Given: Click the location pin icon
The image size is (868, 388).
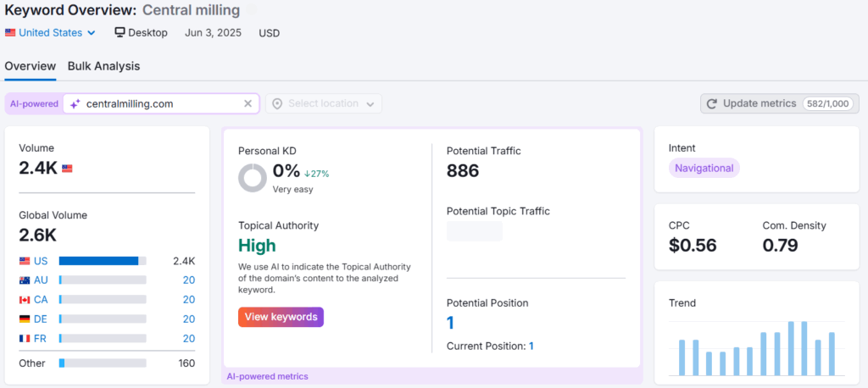Looking at the screenshot, I should click(277, 103).
